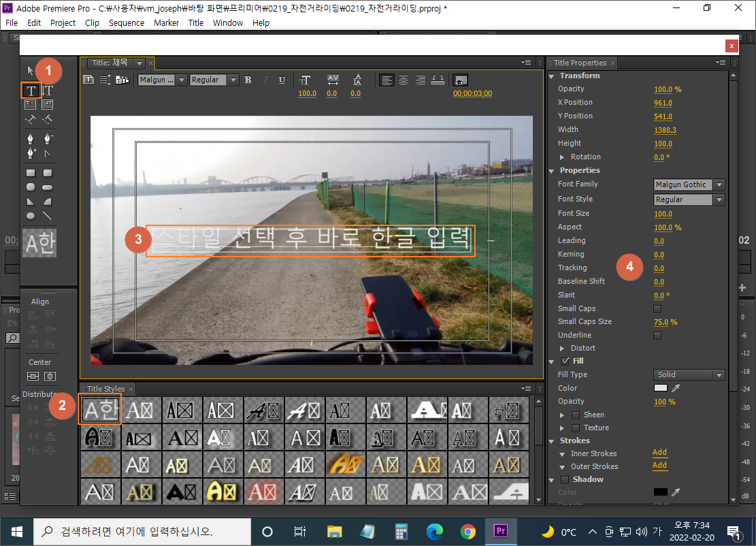Open the Templates icon
The height and width of the screenshot is (546, 756).
(122, 80)
